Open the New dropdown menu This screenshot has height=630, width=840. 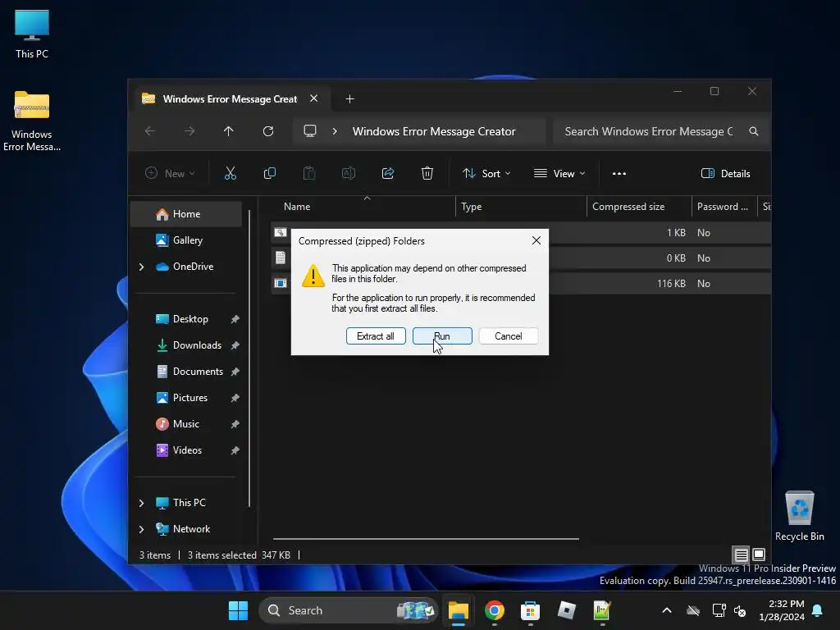tap(170, 173)
